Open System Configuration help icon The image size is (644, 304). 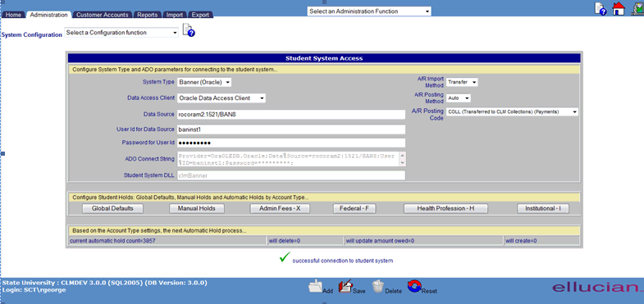point(189,30)
